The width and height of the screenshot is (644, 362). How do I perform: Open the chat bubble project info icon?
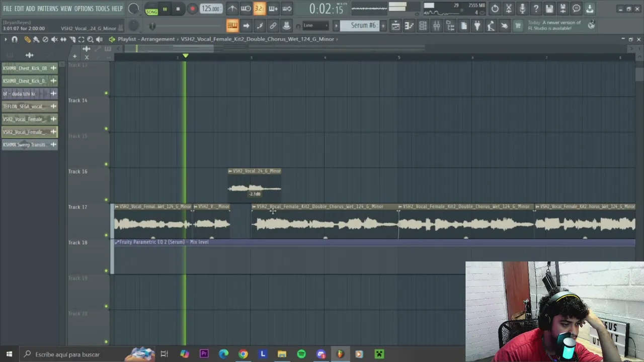[577, 9]
